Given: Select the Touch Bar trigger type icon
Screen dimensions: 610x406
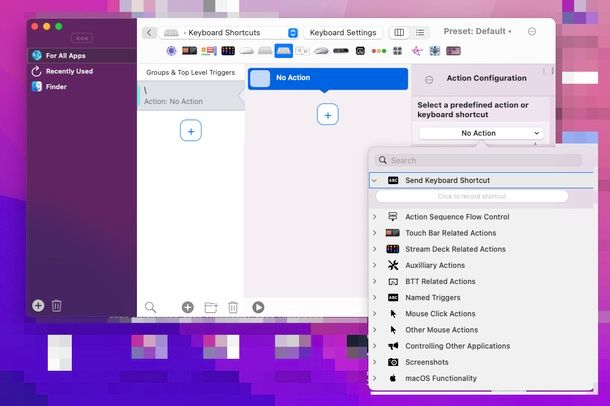Looking at the screenshot, I should (x=189, y=51).
